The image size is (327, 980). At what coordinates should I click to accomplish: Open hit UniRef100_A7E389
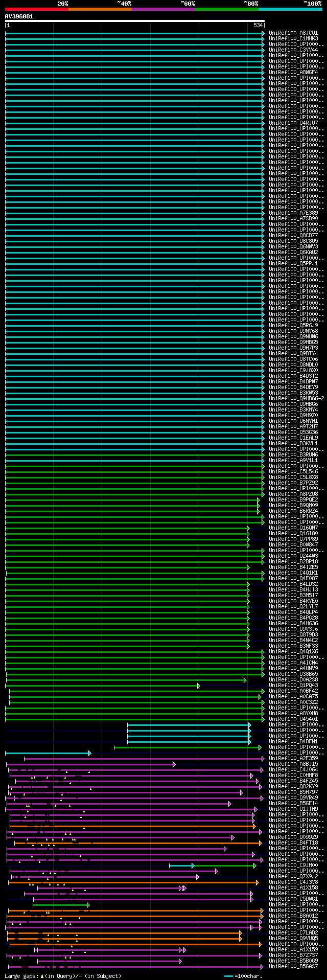pos(293,213)
